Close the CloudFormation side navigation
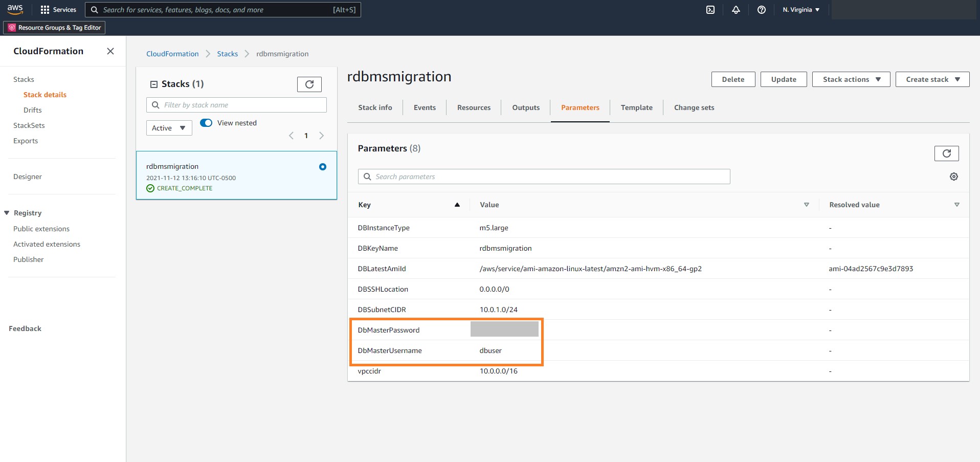This screenshot has height=462, width=980. 110,51
